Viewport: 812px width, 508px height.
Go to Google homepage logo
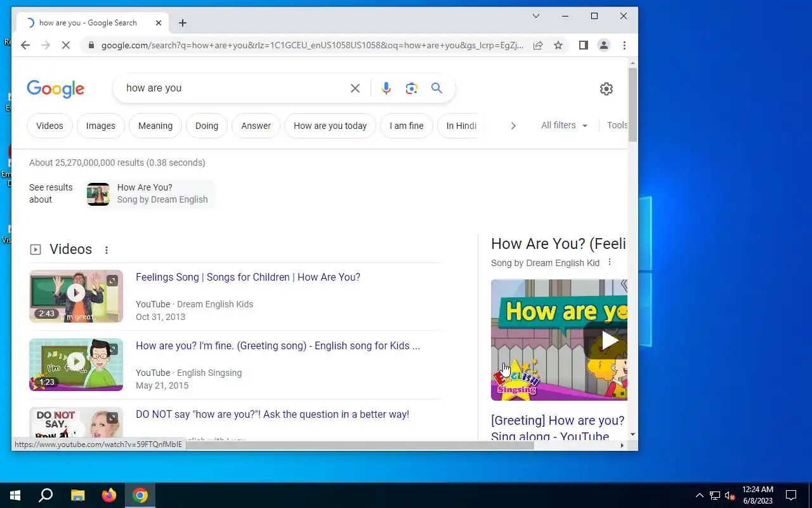click(x=56, y=89)
